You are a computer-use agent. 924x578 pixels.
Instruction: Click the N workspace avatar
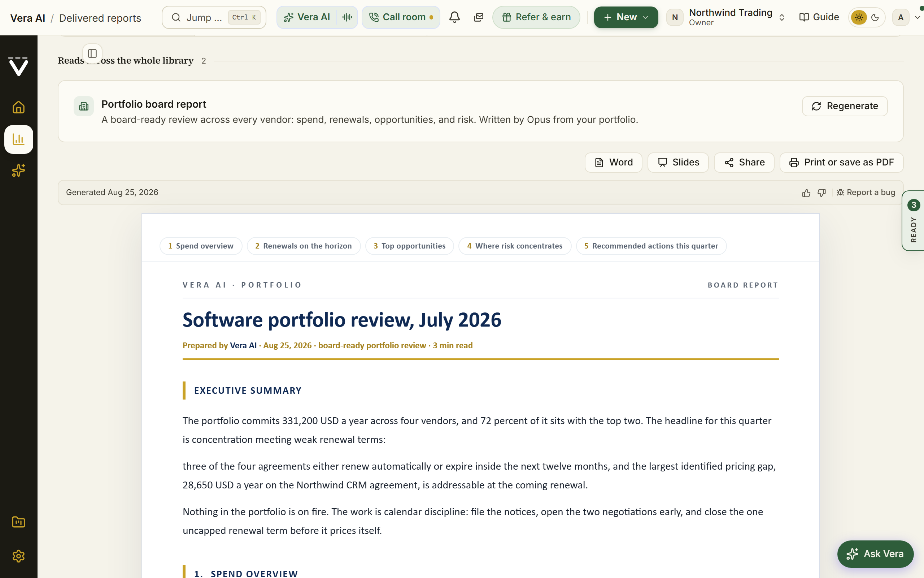point(675,17)
